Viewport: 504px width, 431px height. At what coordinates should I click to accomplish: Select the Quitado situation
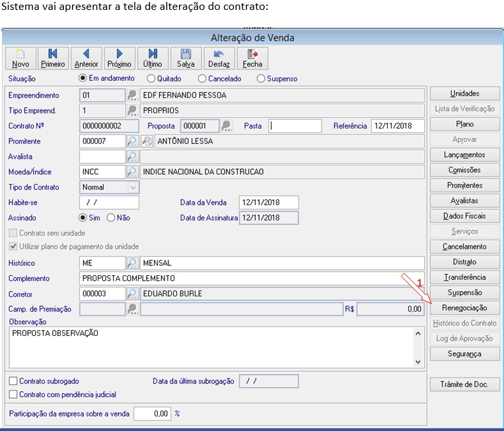point(151,79)
